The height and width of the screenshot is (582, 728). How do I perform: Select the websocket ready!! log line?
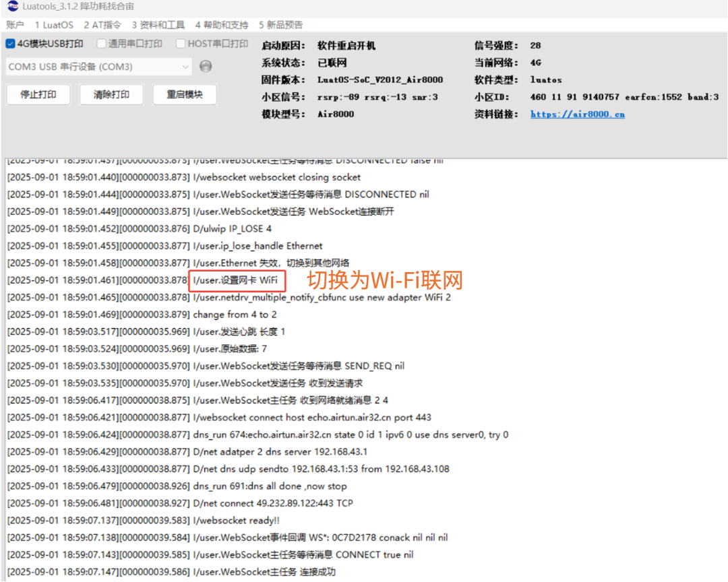tap(144, 521)
